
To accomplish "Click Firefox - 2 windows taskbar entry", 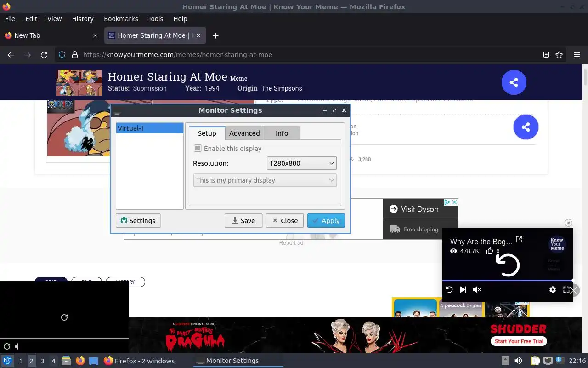I will coord(139,361).
